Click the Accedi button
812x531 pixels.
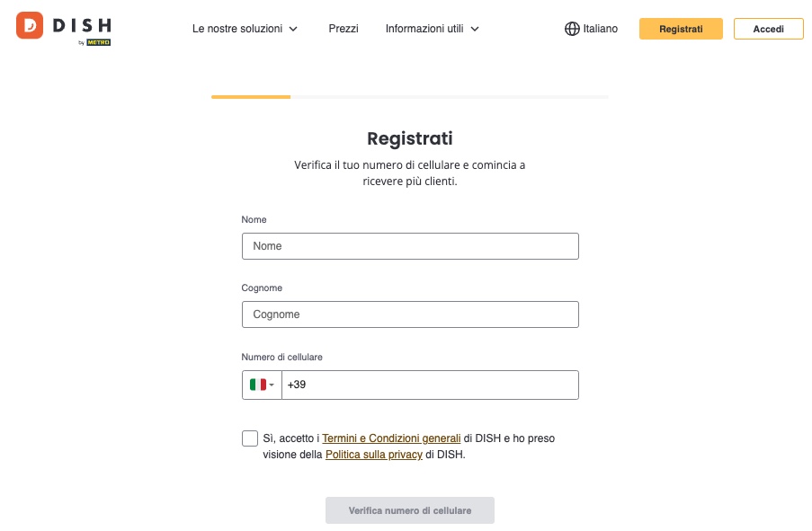pos(768,29)
